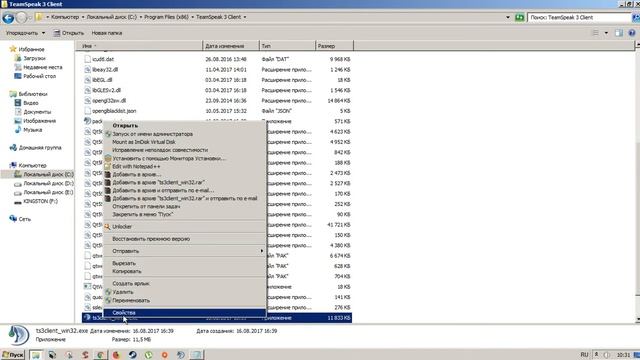The height and width of the screenshot is (360, 640).
Task: Open Сеть in navigation pane
Action: [24, 219]
